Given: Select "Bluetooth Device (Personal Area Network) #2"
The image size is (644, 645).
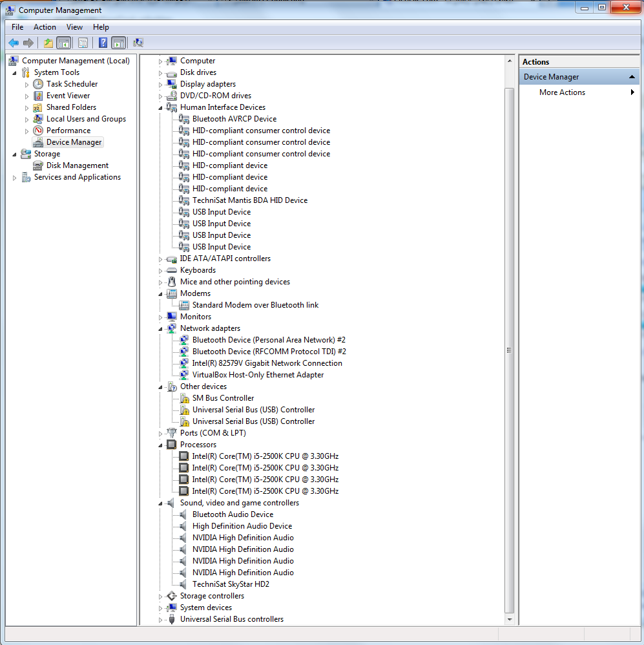Looking at the screenshot, I should coord(269,340).
